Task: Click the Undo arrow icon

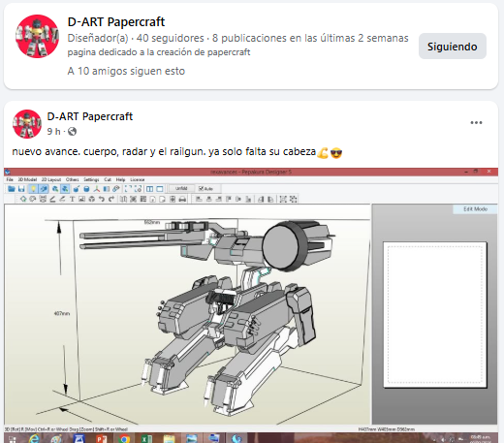Action: [x=101, y=199]
